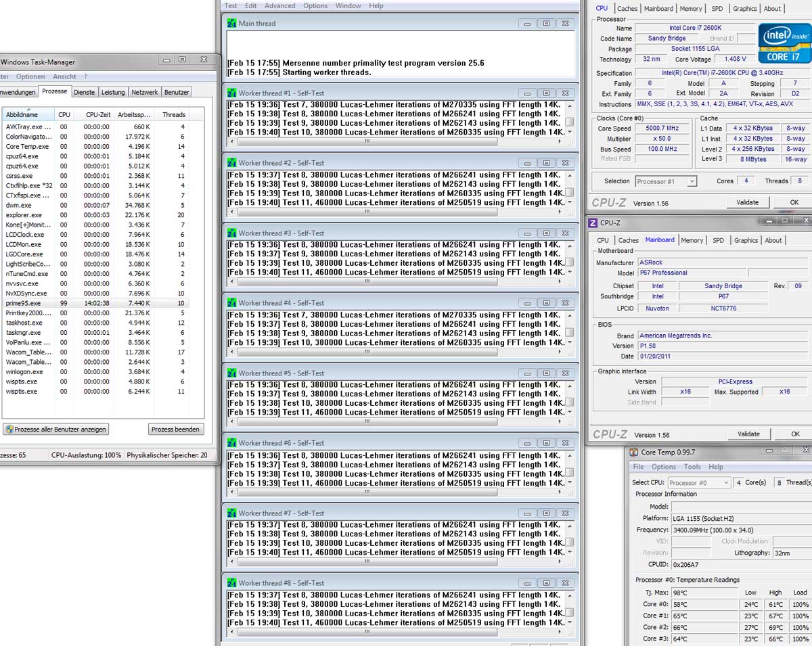Image resolution: width=812 pixels, height=646 pixels.
Task: Click the CPU-Z purple Z title icon
Action: point(593,223)
